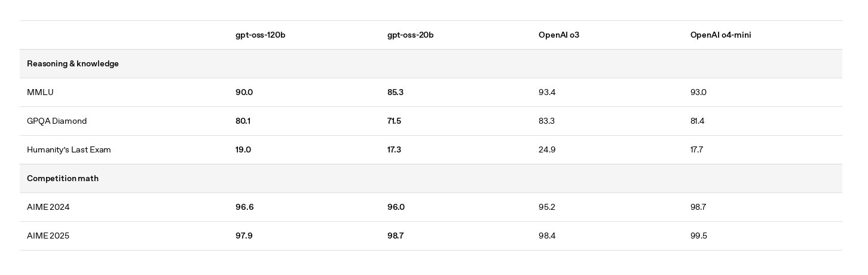Click the OpenAI o4-mini column header

(x=720, y=35)
